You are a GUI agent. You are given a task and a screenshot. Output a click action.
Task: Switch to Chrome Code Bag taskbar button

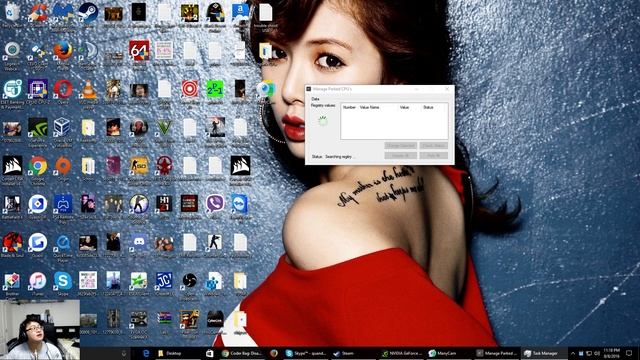[242, 353]
